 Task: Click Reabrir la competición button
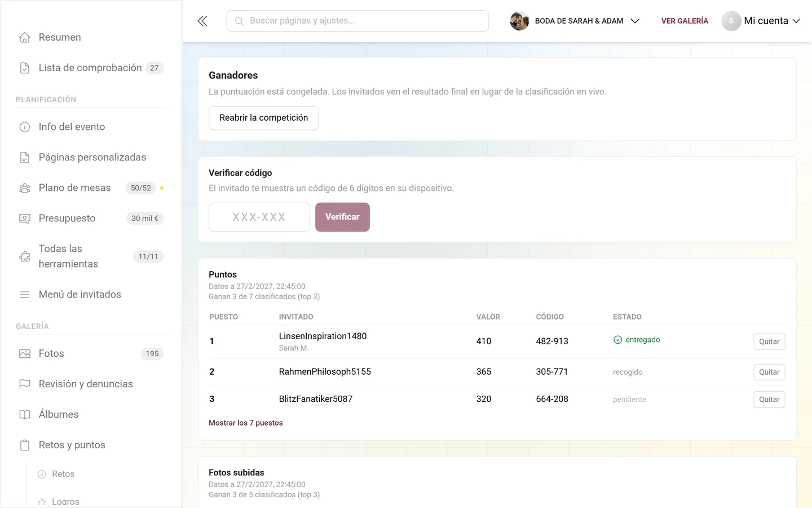(x=264, y=118)
